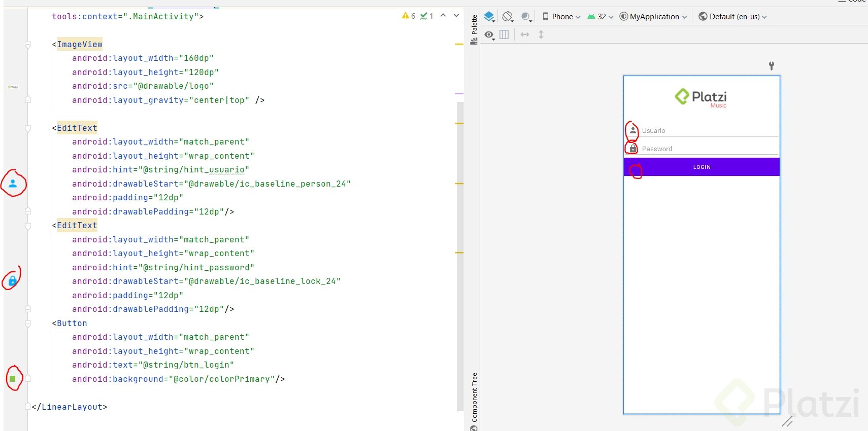
Task: Click the horizontal expand arrows icon
Action: coord(525,34)
